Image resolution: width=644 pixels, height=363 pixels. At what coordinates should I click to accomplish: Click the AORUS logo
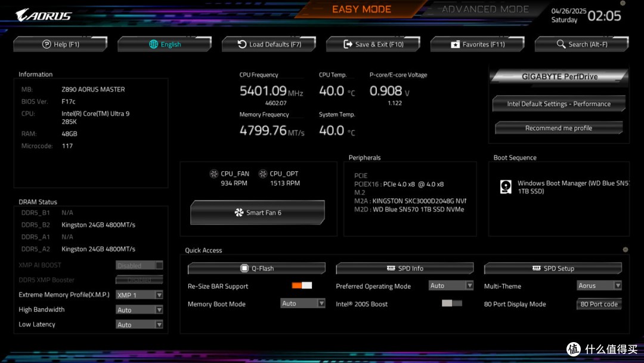pyautogui.click(x=44, y=15)
